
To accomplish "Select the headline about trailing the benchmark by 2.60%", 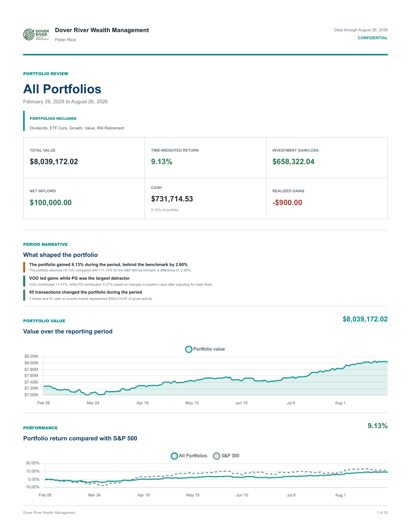I will [x=108, y=265].
